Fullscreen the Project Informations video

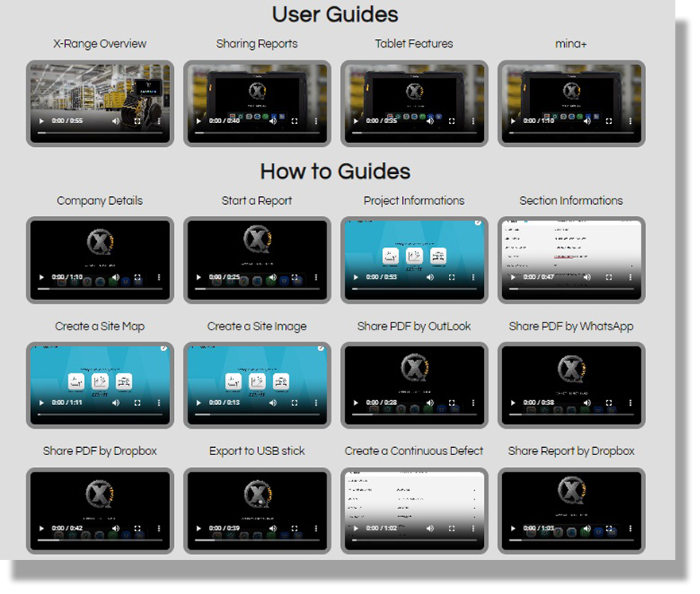pos(452,278)
